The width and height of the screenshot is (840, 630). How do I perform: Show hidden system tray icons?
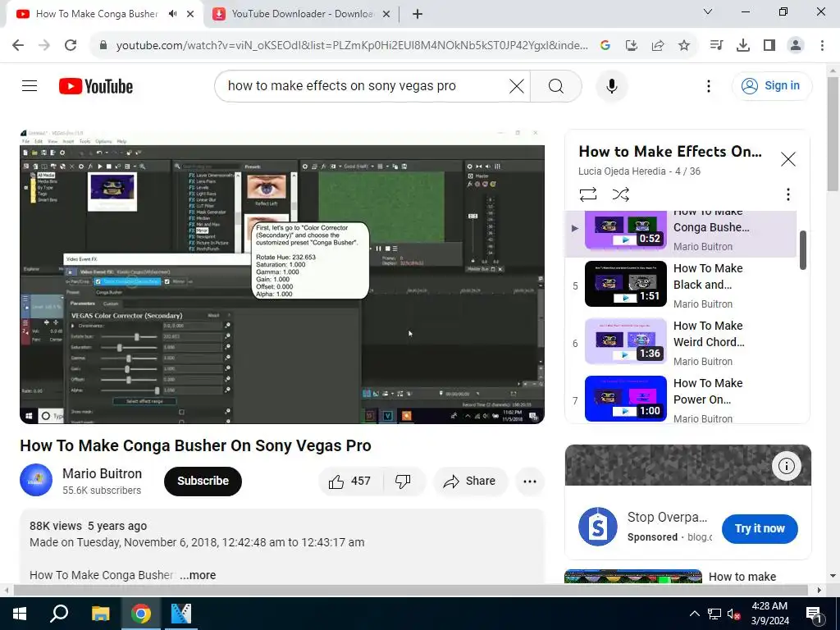click(694, 614)
